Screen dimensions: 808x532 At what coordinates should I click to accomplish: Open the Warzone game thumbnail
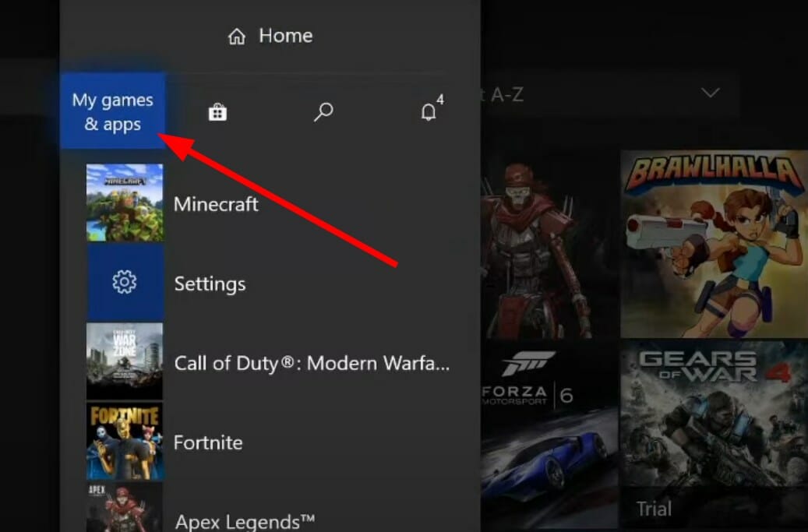pos(125,361)
